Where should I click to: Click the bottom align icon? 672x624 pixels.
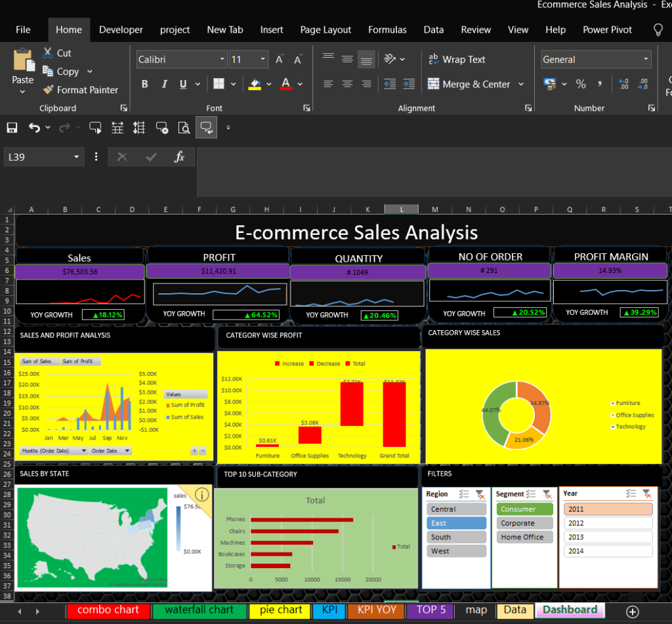point(366,60)
